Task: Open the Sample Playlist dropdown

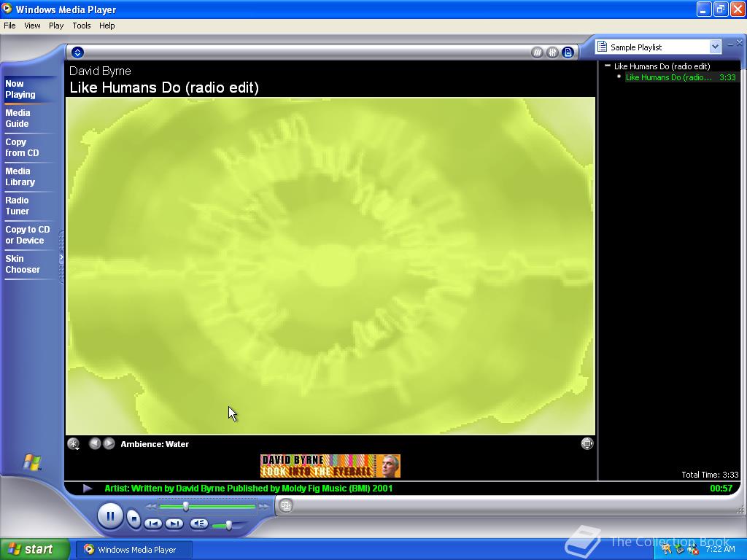Action: point(715,47)
